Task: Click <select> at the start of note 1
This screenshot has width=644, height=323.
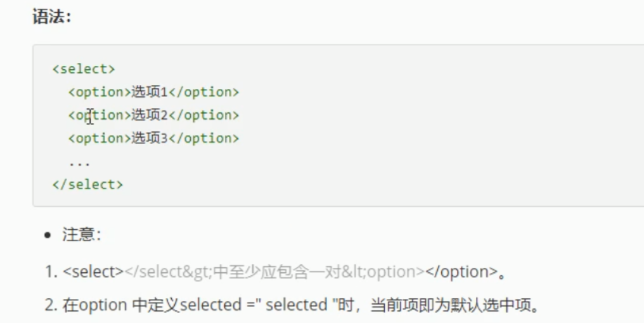Action: click(93, 272)
